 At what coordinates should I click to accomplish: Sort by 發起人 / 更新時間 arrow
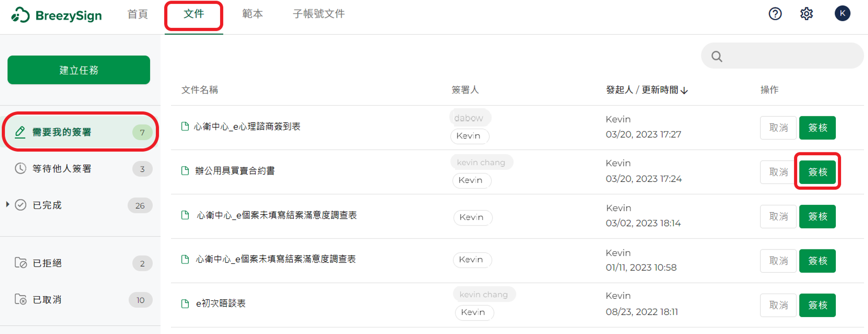pyautogui.click(x=684, y=90)
